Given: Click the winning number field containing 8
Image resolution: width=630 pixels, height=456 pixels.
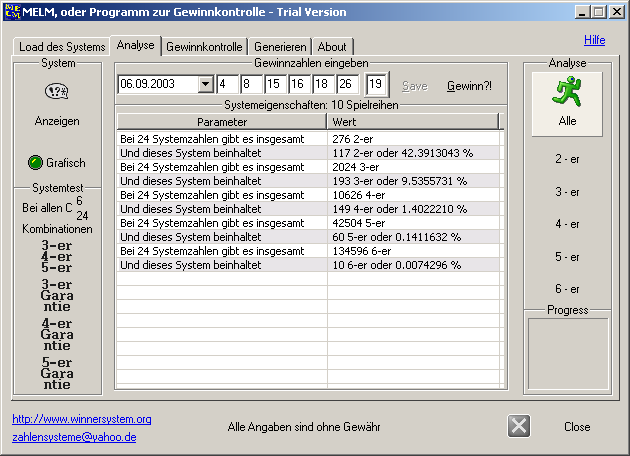Looking at the screenshot, I should click(251, 84).
